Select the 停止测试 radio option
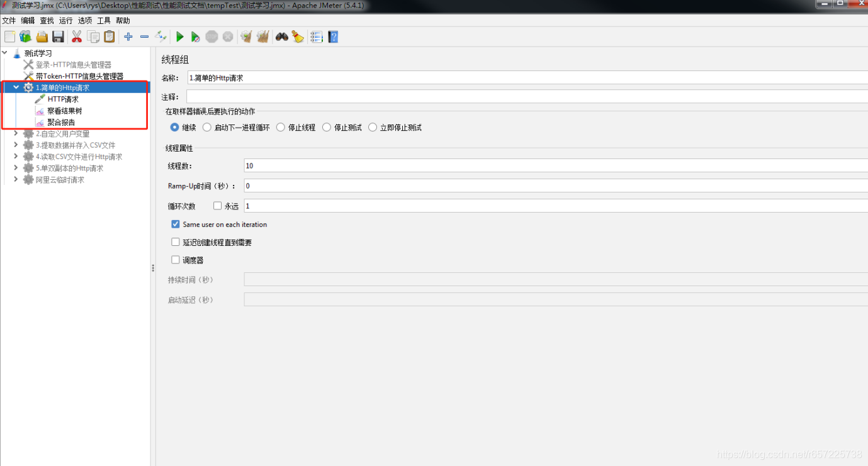Image resolution: width=868 pixels, height=466 pixels. tap(327, 127)
